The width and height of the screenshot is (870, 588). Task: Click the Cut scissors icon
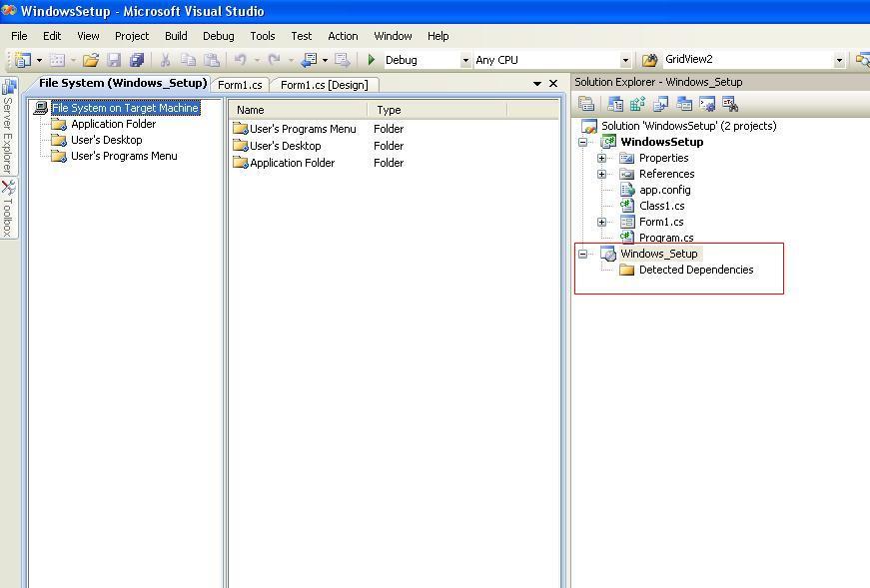165,59
